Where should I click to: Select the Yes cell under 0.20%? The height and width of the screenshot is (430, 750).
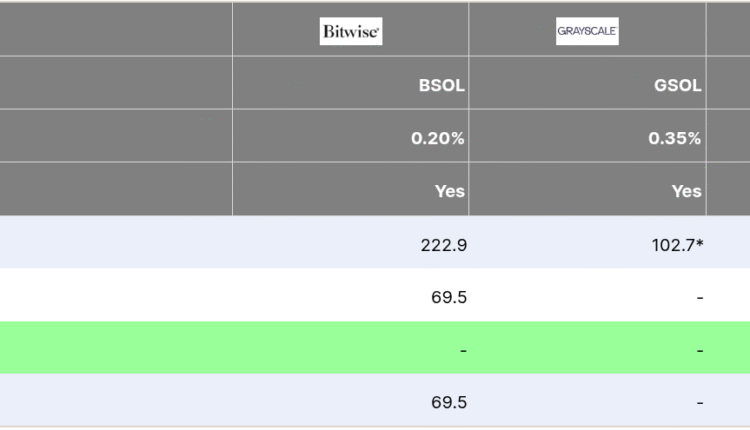[x=450, y=190]
